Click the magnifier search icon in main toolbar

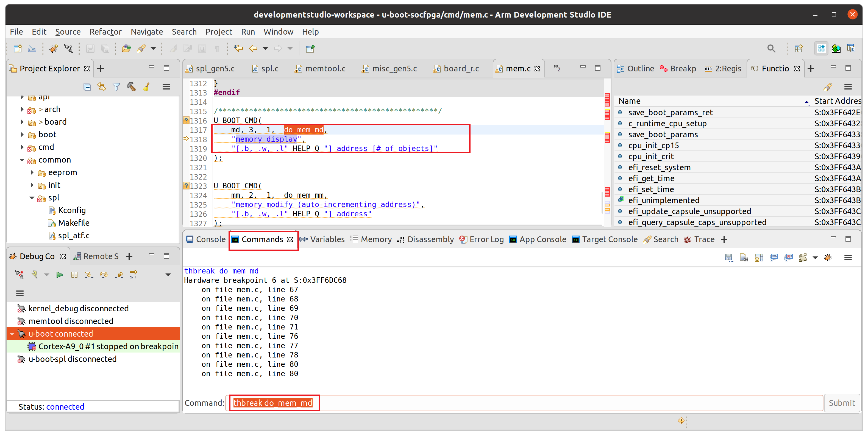(x=771, y=49)
